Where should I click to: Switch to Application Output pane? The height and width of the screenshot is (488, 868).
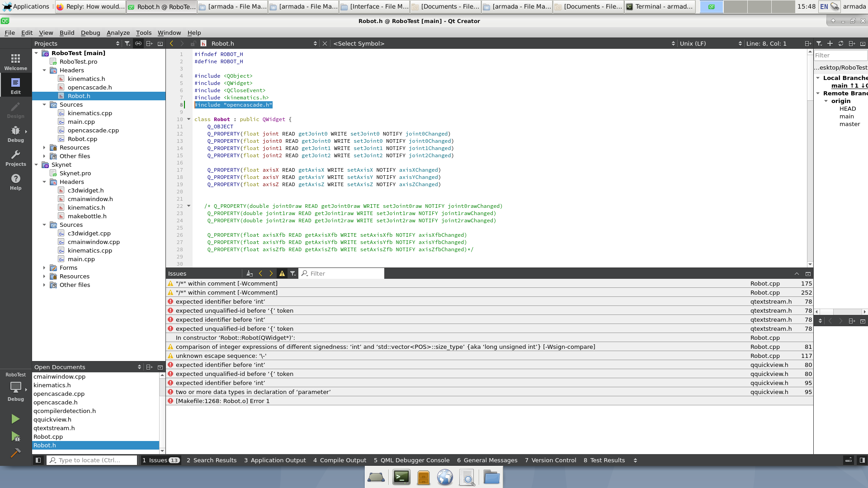point(275,460)
